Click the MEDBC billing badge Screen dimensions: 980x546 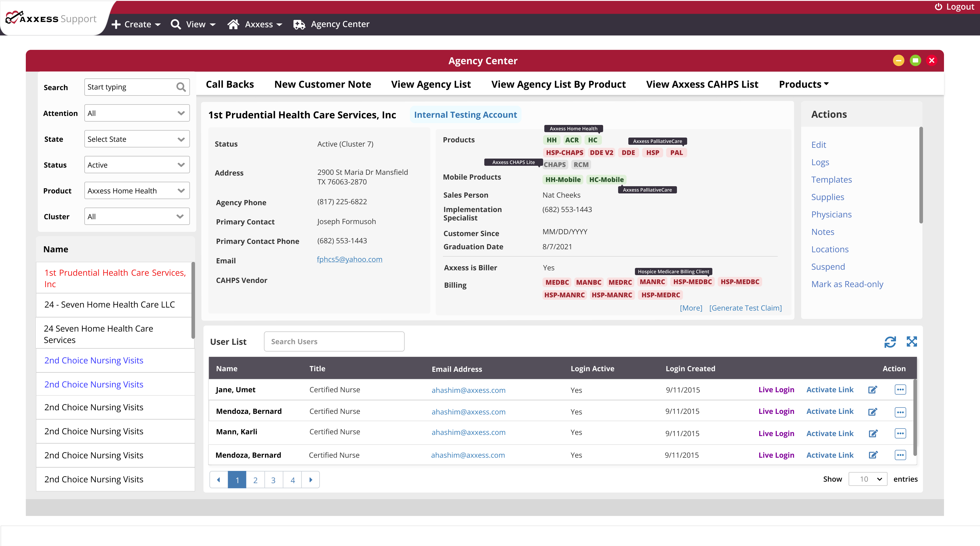[557, 282]
